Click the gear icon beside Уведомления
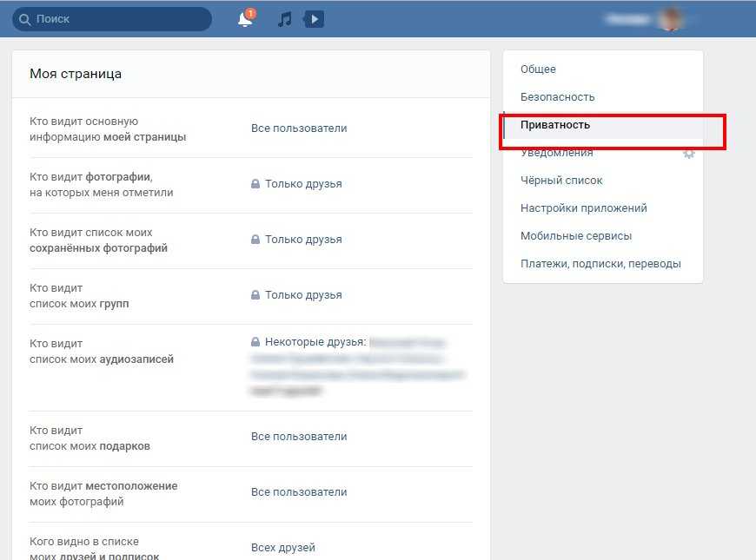This screenshot has width=756, height=560. click(689, 154)
